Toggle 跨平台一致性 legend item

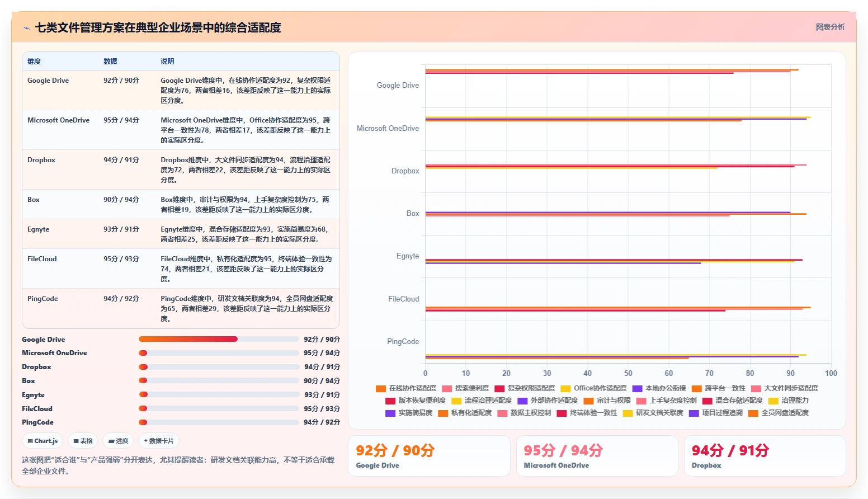click(718, 388)
